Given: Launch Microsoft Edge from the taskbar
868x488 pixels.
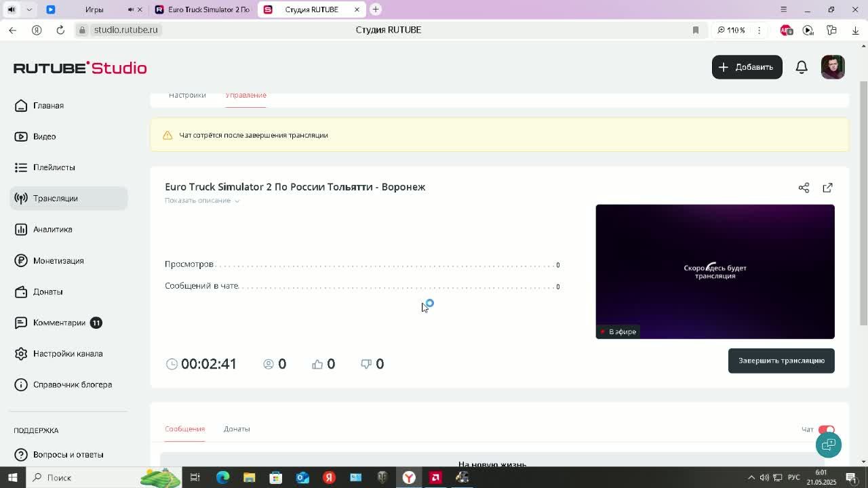Looking at the screenshot, I should pyautogui.click(x=222, y=477).
